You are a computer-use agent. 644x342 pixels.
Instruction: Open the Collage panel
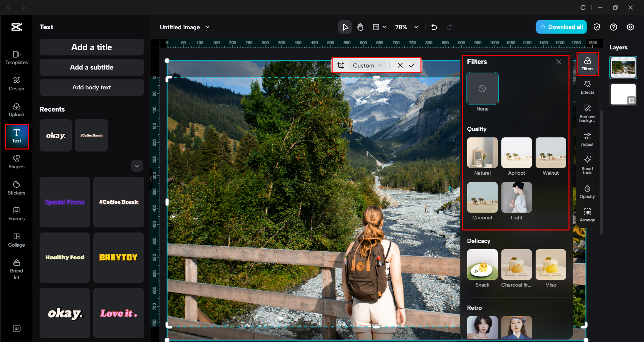tap(16, 240)
